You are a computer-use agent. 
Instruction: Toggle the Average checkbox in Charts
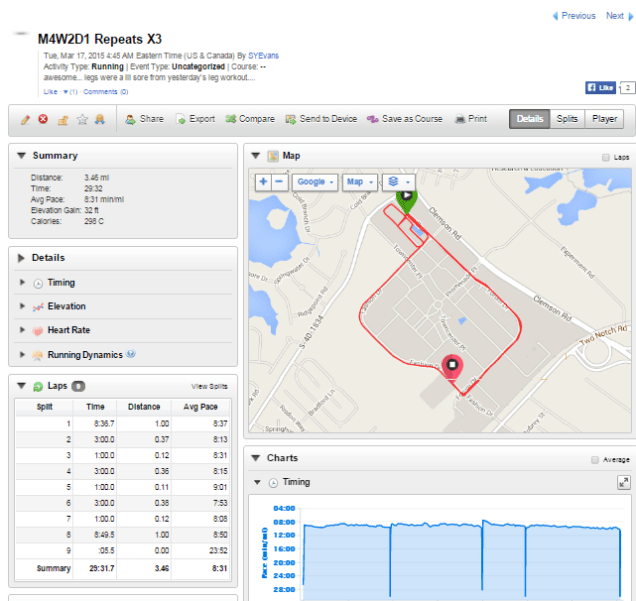(595, 459)
